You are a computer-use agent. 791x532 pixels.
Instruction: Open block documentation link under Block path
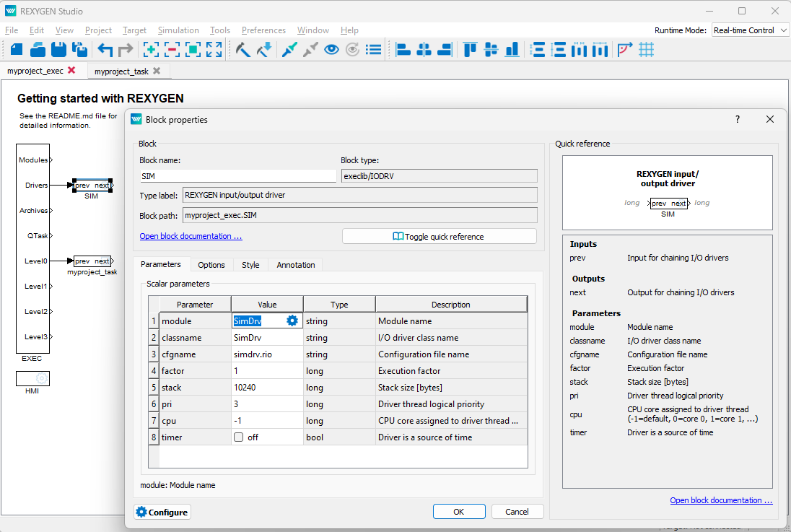tap(191, 236)
